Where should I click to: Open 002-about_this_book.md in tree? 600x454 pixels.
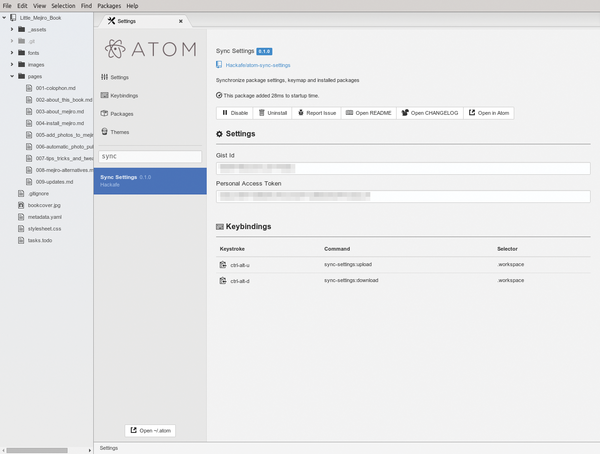click(64, 100)
